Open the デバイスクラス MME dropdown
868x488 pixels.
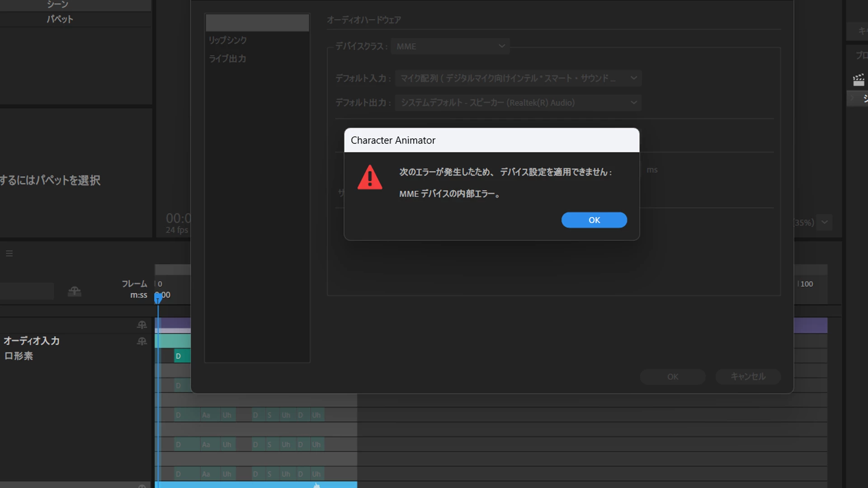pyautogui.click(x=450, y=46)
